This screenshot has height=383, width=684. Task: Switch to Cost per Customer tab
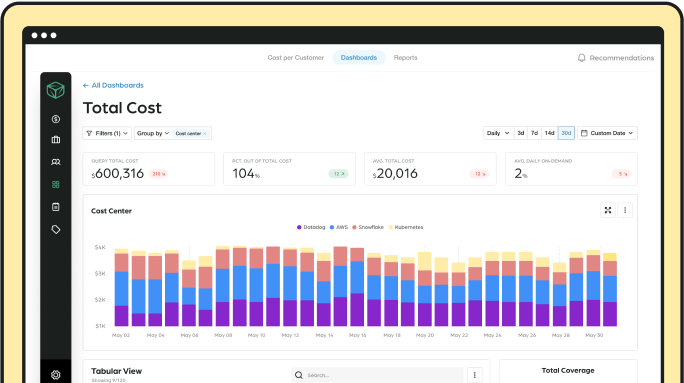coord(296,58)
